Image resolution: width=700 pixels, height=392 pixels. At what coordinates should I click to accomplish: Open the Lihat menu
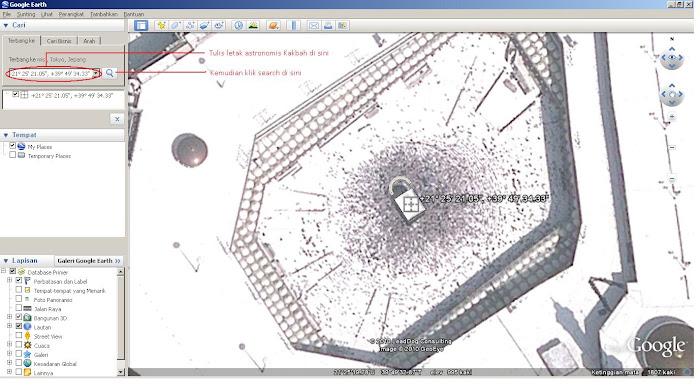coord(47,14)
